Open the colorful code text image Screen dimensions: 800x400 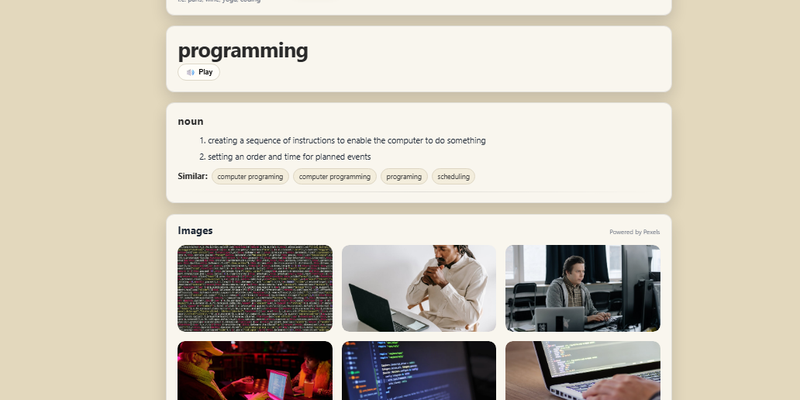click(x=255, y=288)
